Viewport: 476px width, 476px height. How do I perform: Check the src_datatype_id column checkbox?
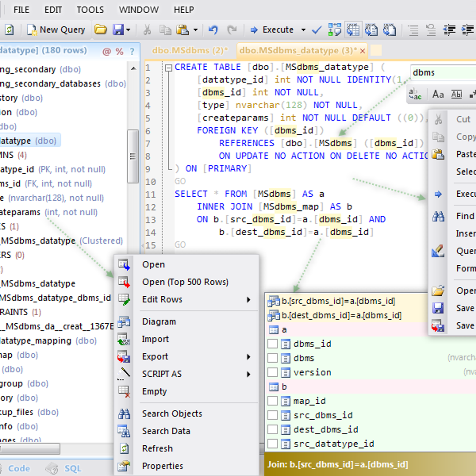[273, 444]
